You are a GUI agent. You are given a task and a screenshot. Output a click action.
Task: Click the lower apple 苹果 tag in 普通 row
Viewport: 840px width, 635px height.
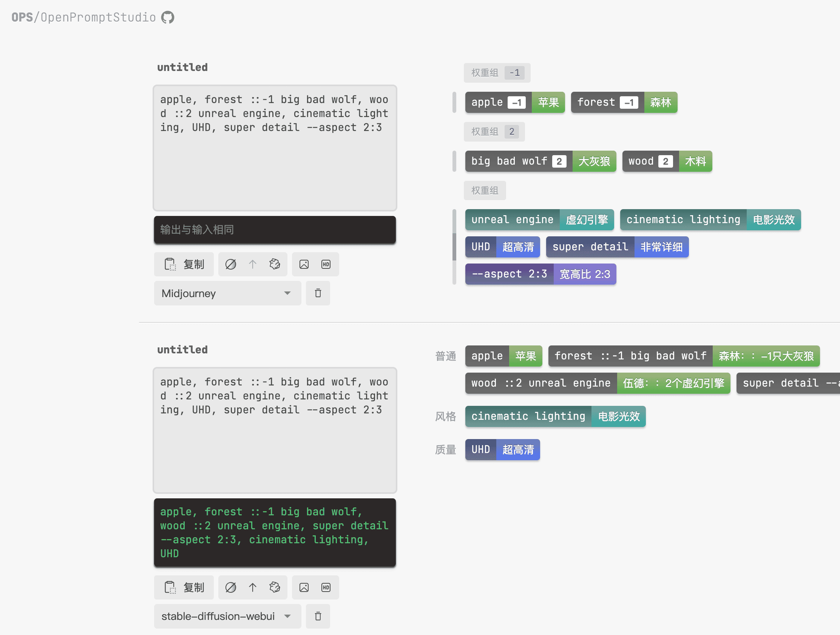[x=504, y=356]
